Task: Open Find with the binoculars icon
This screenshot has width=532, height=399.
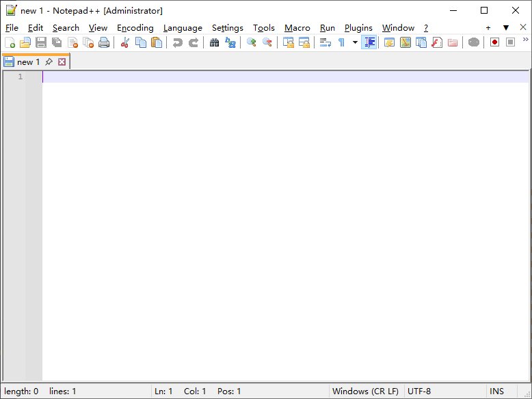Action: tap(214, 43)
